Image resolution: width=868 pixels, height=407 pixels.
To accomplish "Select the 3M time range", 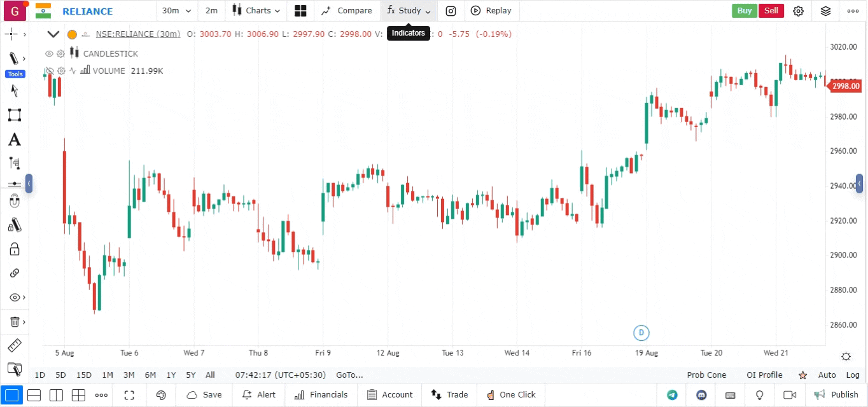I will coord(129,375).
